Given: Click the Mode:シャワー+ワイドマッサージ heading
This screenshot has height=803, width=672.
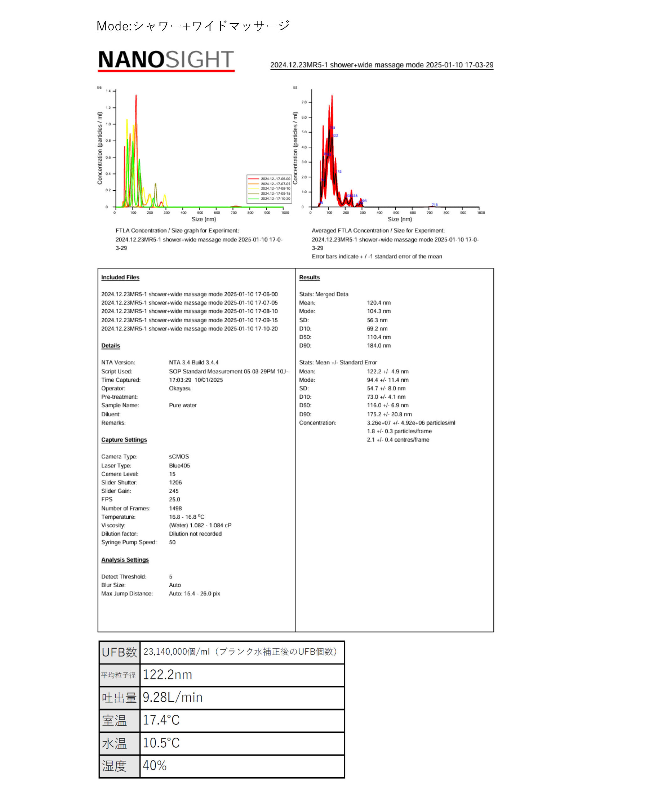Looking at the screenshot, I should coord(193,26).
